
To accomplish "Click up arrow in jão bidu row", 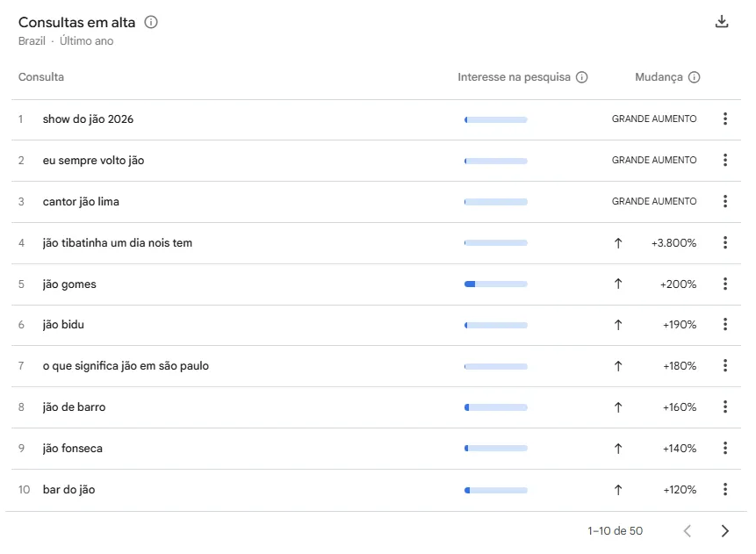I will (x=618, y=325).
